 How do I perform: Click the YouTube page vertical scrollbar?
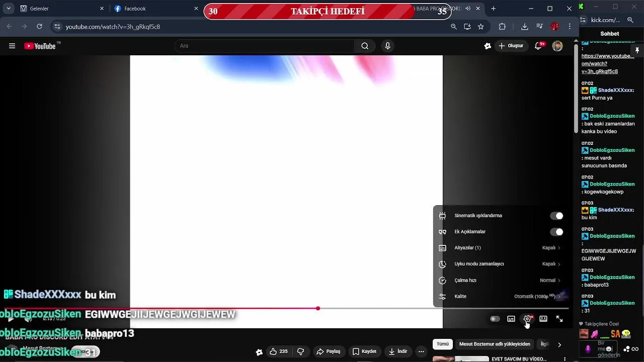576,88
